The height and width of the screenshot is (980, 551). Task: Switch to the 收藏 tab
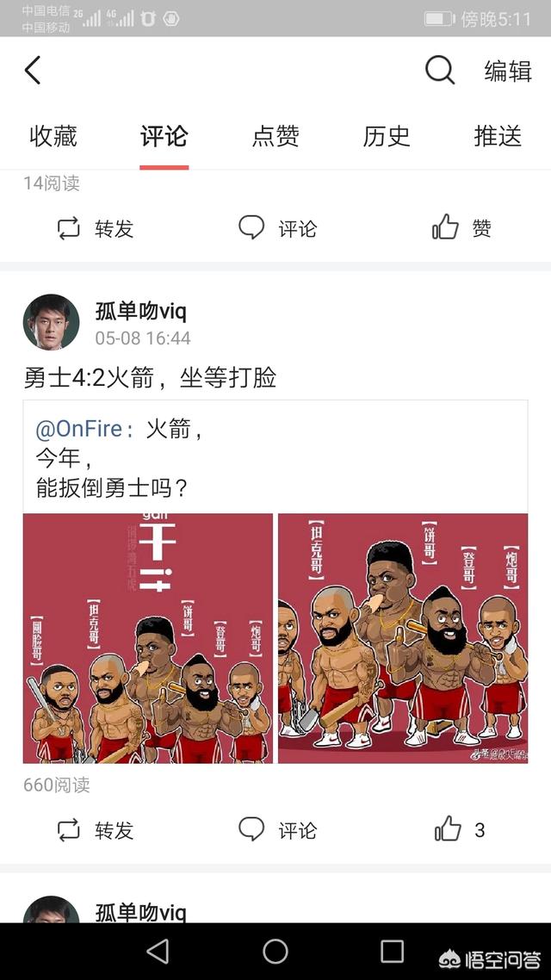[x=53, y=135]
